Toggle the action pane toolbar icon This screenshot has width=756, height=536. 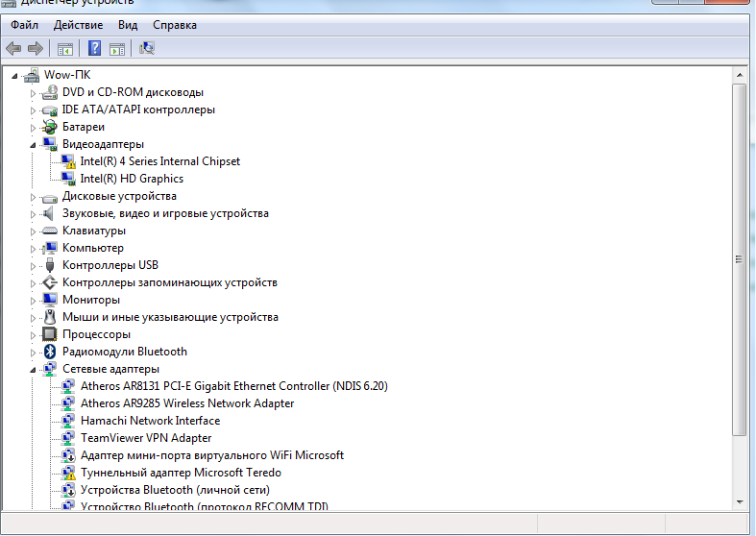116,49
